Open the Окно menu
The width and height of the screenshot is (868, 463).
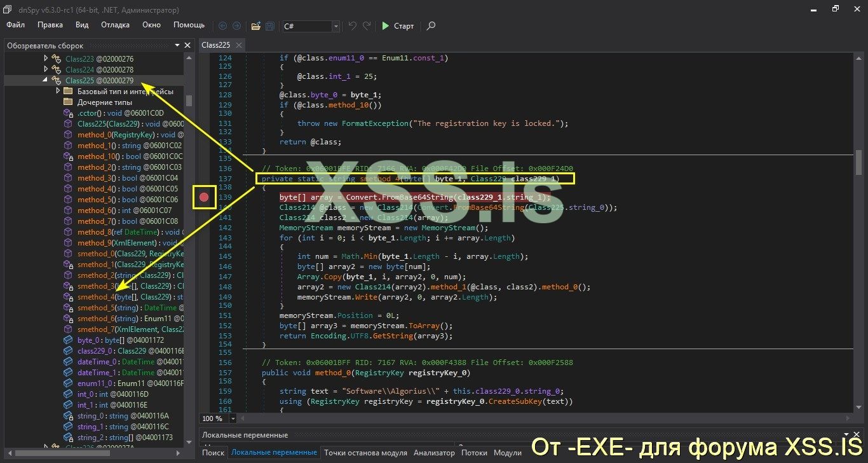coord(152,25)
